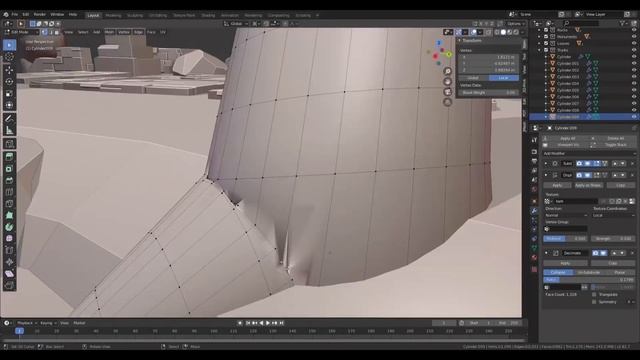Image resolution: width=640 pixels, height=360 pixels.
Task: Toggle the Symmetry checkbox
Action: point(594,302)
